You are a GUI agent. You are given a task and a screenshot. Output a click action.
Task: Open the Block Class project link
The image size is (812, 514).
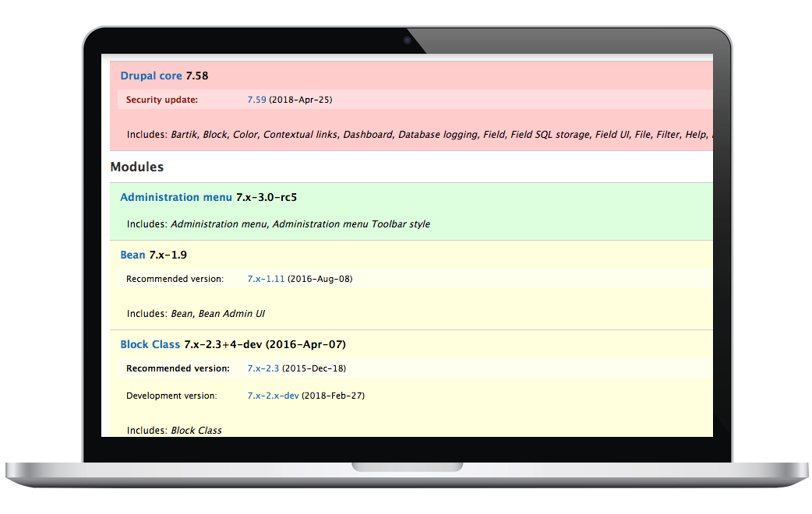150,344
